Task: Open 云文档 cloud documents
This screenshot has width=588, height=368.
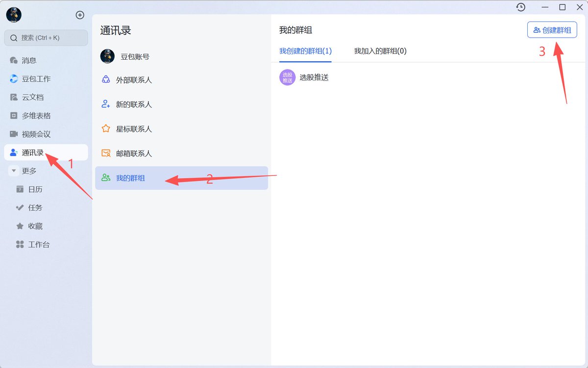Action: 46,97
